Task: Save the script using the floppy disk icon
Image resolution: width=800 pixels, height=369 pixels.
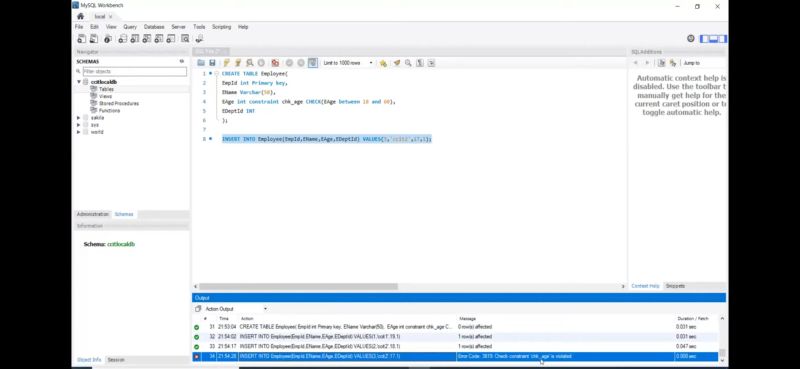Action: [212, 63]
